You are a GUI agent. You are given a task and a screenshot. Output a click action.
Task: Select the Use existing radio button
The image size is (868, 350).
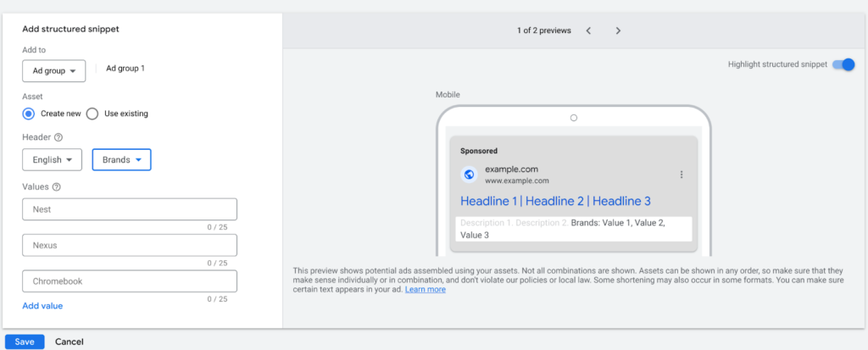(x=92, y=114)
